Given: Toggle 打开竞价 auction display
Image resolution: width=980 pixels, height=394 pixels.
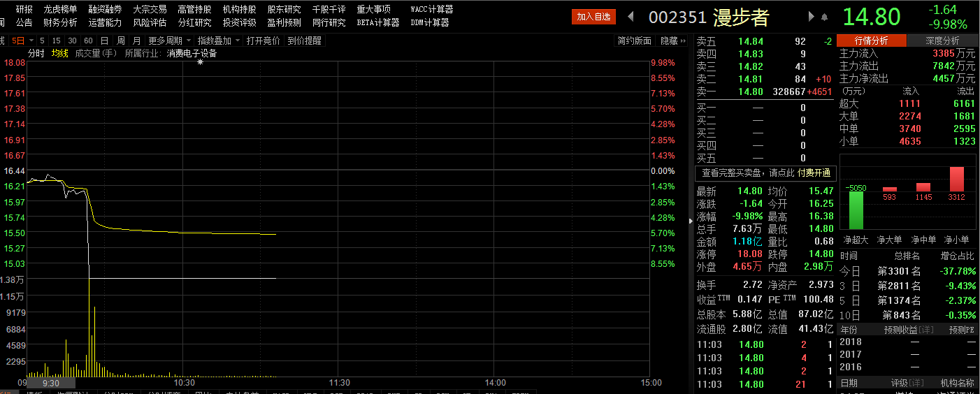Looking at the screenshot, I should (x=263, y=41).
